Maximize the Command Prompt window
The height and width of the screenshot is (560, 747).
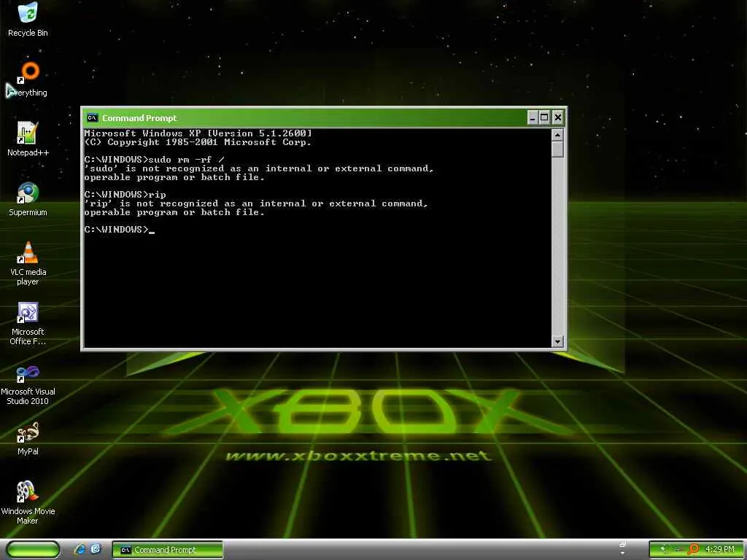[544, 117]
